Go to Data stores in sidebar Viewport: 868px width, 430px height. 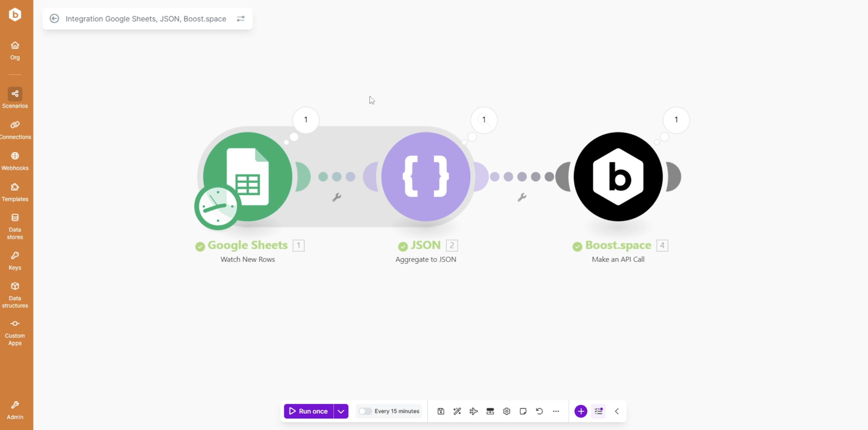(15, 226)
